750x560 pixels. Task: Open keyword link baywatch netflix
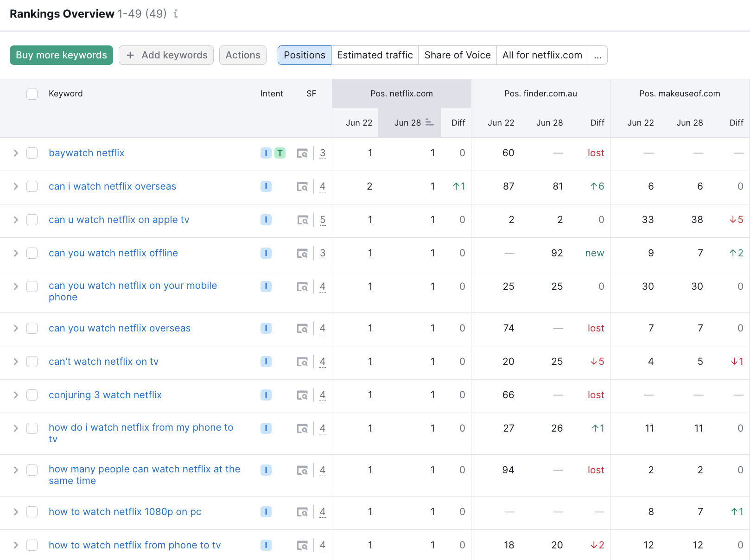87,153
